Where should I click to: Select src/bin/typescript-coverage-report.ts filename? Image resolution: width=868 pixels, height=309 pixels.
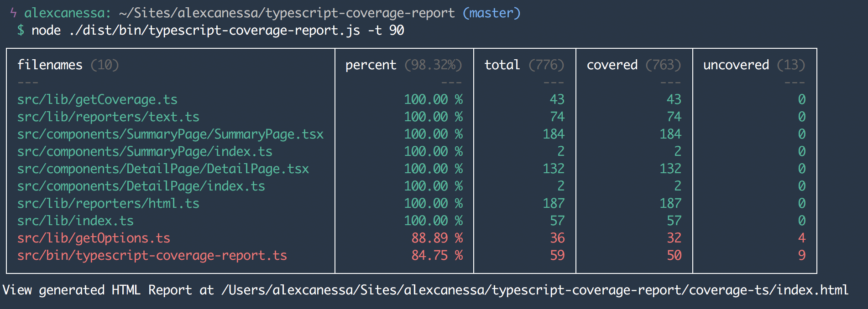pos(152,256)
